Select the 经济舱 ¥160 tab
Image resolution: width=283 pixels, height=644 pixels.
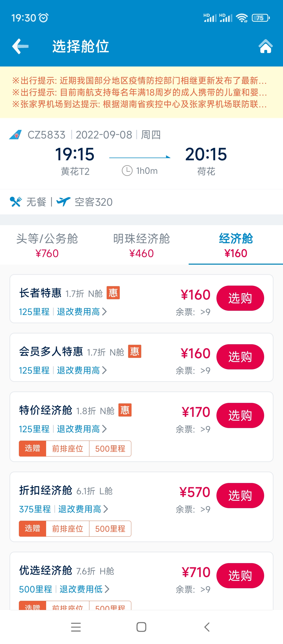click(236, 245)
